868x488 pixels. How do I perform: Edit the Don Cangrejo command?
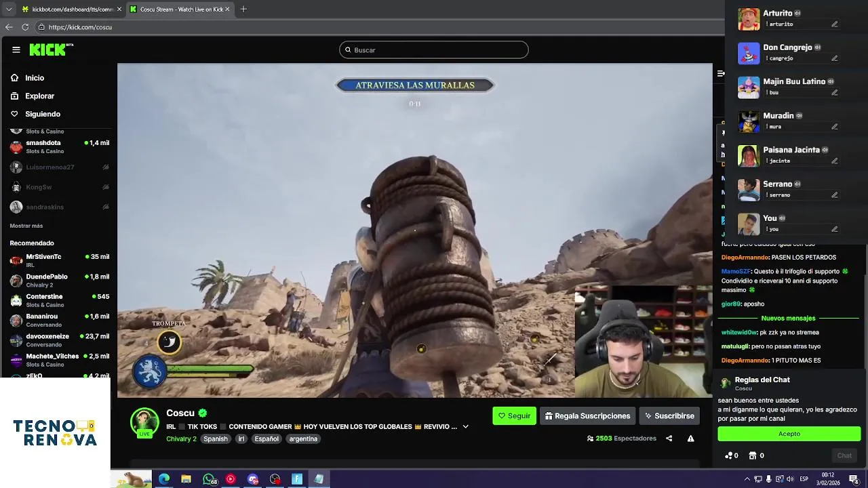pos(835,58)
